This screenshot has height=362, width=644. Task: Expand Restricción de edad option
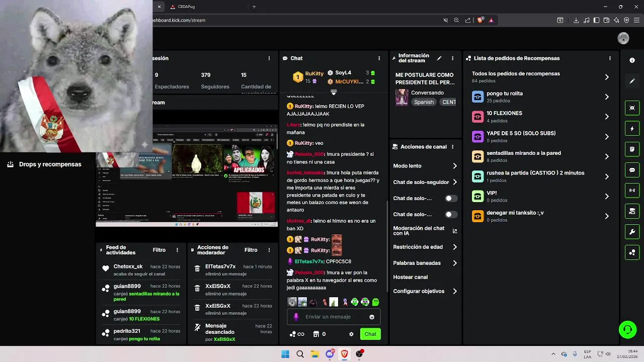(x=455, y=247)
